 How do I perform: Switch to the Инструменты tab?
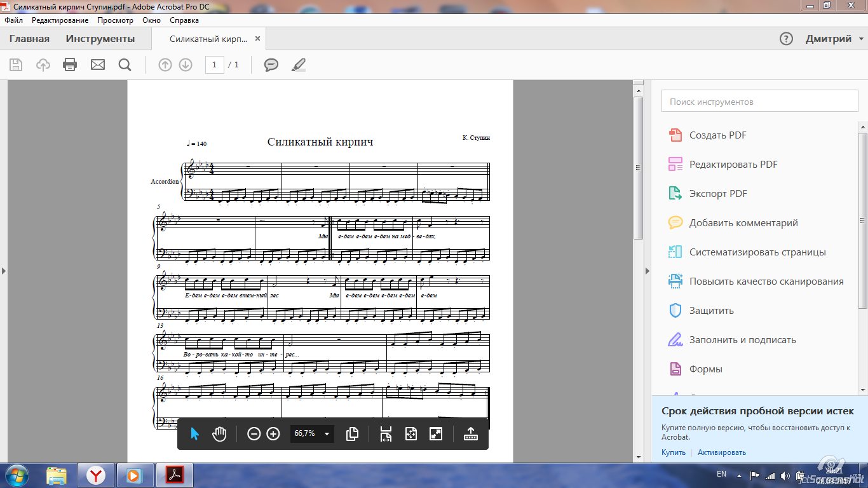click(x=100, y=39)
